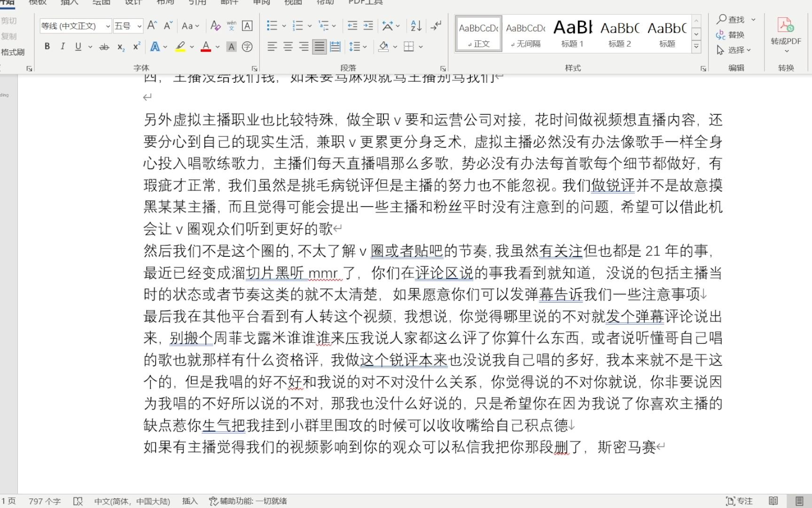Open the change case Aa menu
812x508 pixels.
[190, 26]
